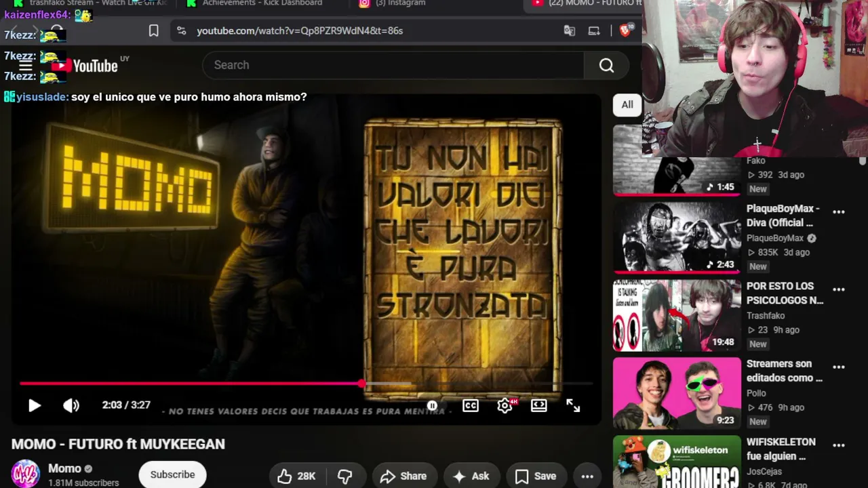Select the All filter chip
Image resolution: width=868 pixels, height=488 pixels.
coord(627,105)
